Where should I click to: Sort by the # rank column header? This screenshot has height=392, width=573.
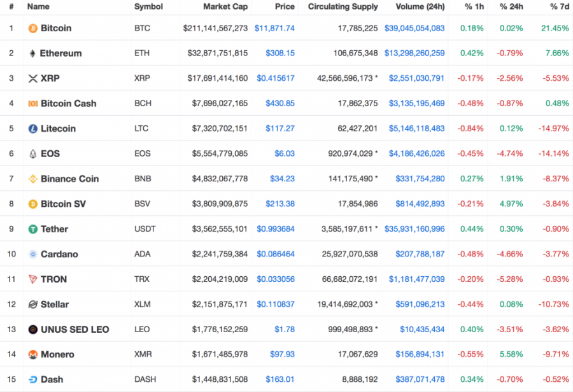tap(11, 6)
